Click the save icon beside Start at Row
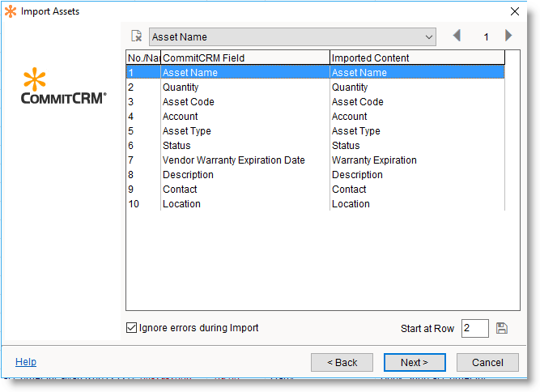This screenshot has height=392, width=540. tap(502, 328)
